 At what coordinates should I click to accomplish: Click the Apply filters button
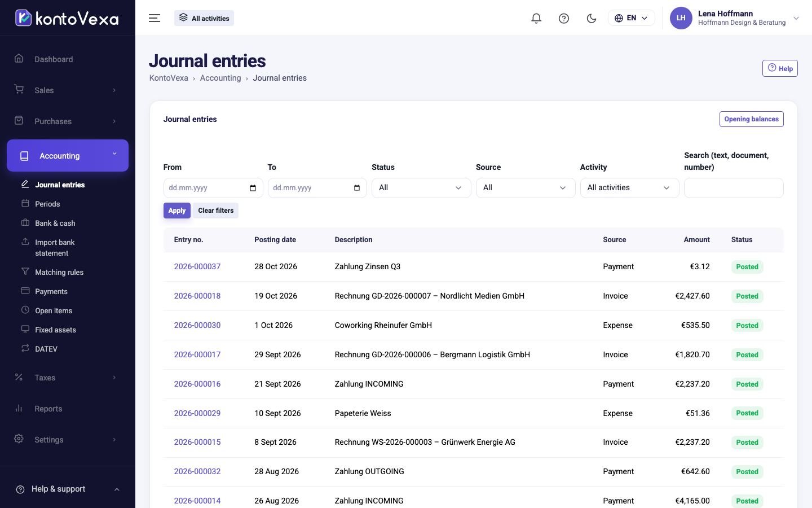coord(177,211)
